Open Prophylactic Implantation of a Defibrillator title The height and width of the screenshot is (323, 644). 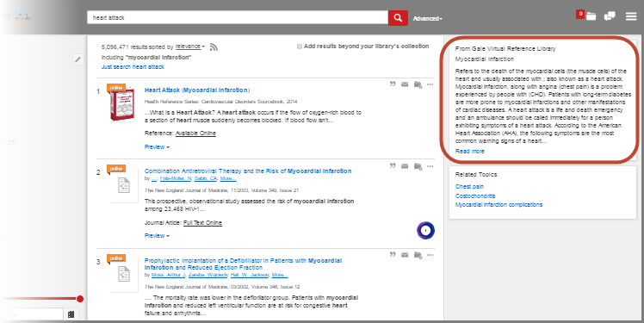pyautogui.click(x=243, y=264)
